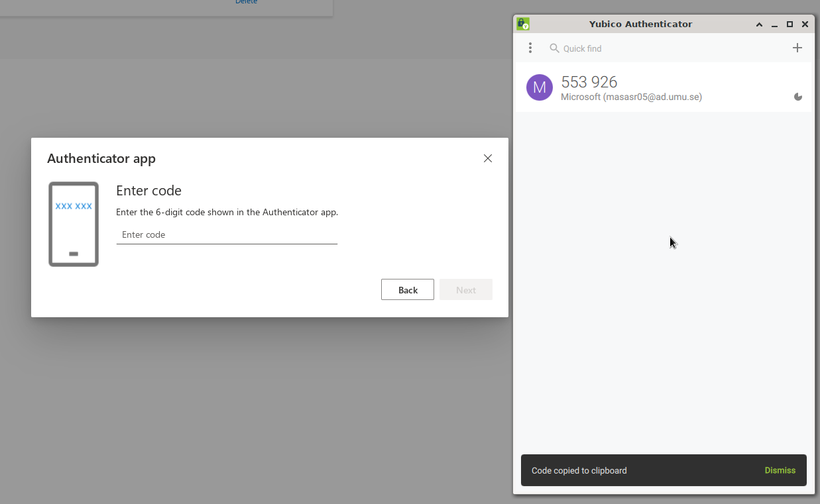Click the Yubico Authenticator app icon in title bar

pyautogui.click(x=523, y=24)
